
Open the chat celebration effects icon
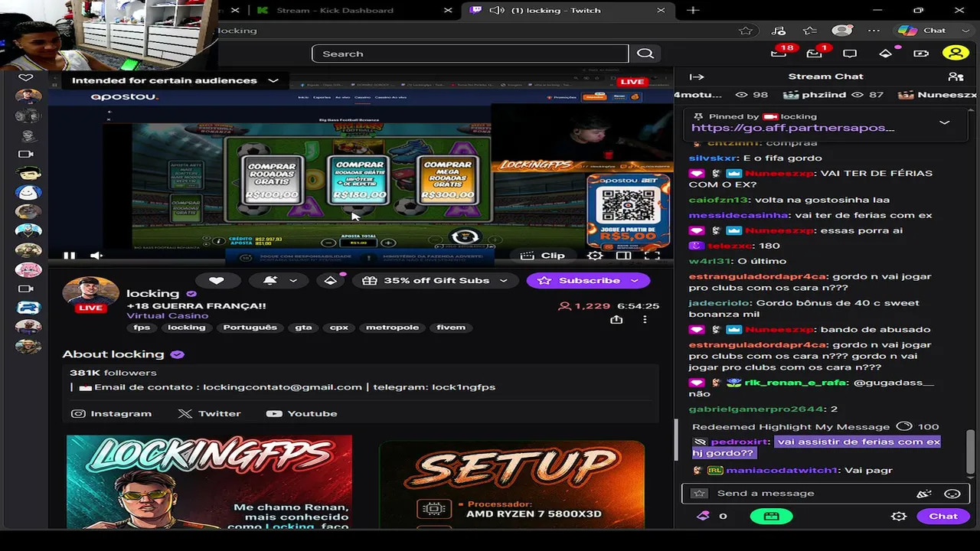point(924,494)
